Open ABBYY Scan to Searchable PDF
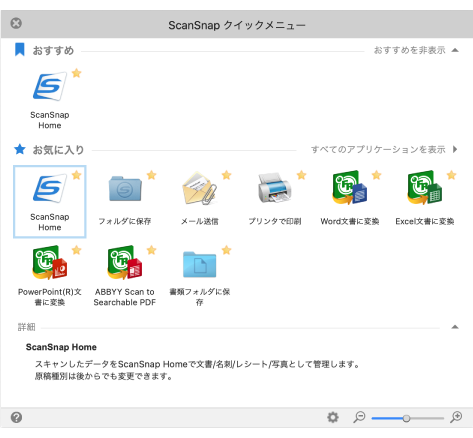The width and height of the screenshot is (473, 438). click(125, 262)
